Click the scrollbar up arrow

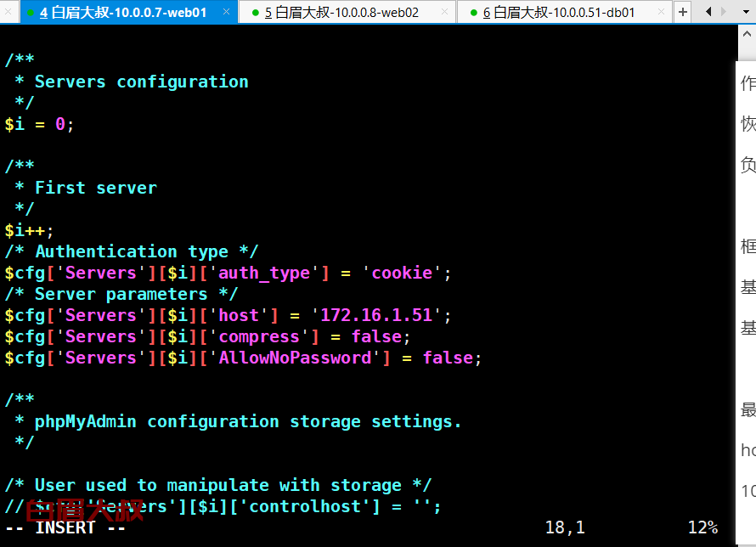[747, 34]
